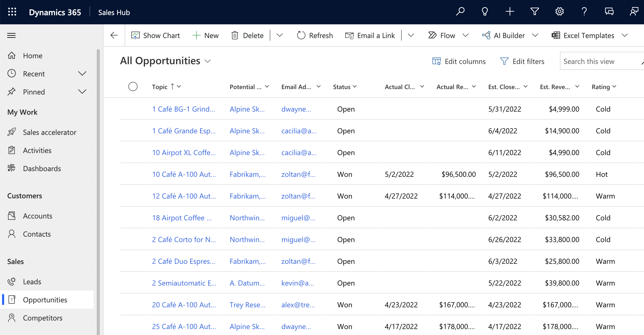Open the 18 Airpot Coffee opportunity
Viewport: 644px width, 335px height.
click(x=182, y=218)
